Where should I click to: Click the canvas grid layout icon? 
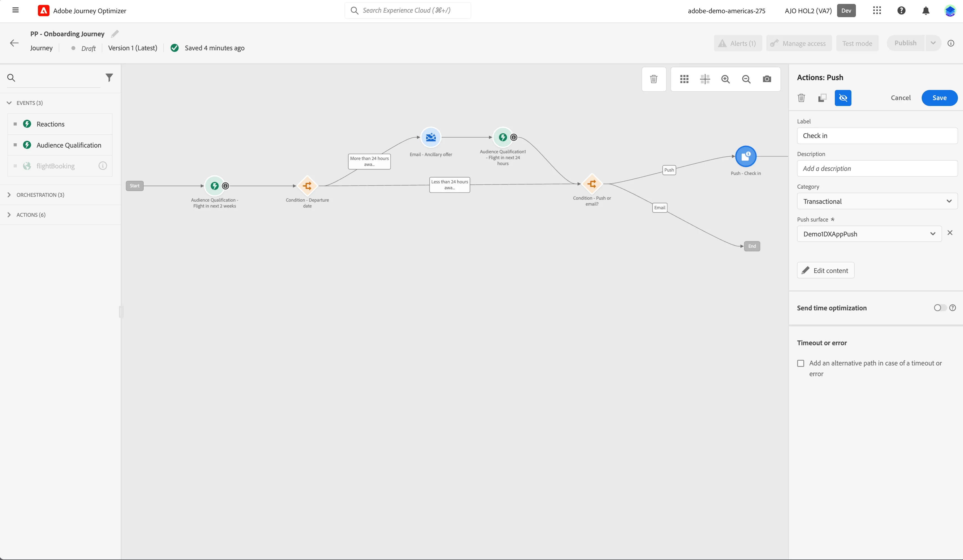coord(684,79)
